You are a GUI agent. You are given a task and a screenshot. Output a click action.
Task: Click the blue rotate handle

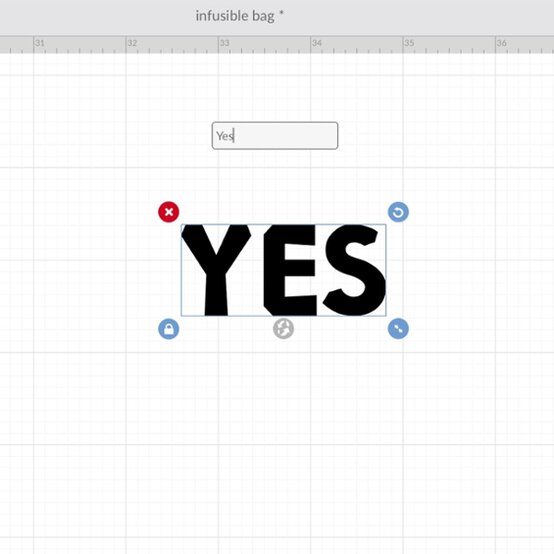(x=398, y=212)
